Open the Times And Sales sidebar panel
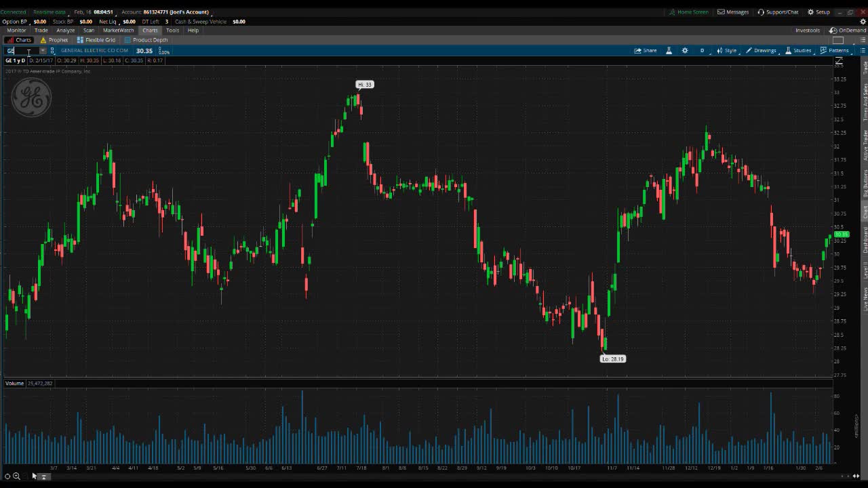The height and width of the screenshot is (488, 868). click(x=865, y=102)
